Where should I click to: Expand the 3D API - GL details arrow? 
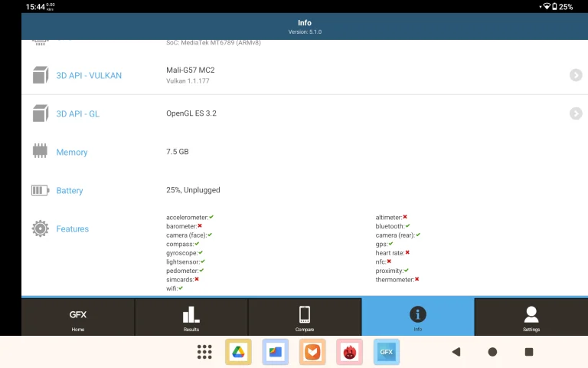576,113
